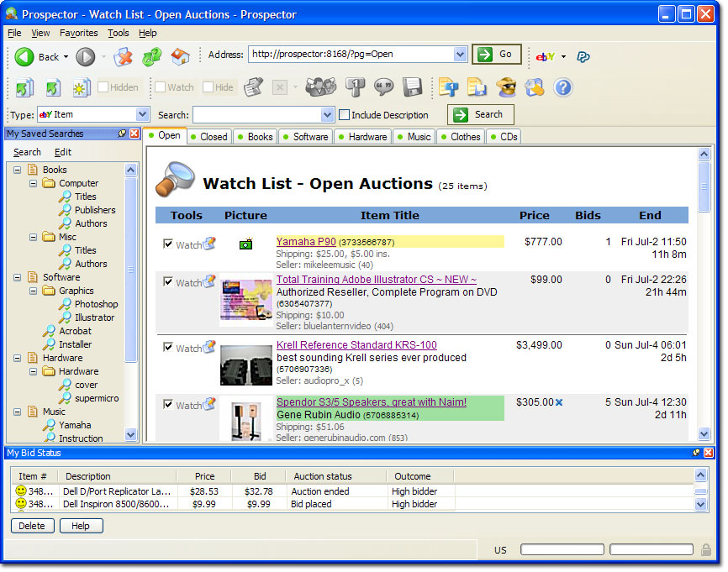Viewport: 728px width, 572px height.
Task: Enable the Include Description checkbox
Action: [344, 115]
